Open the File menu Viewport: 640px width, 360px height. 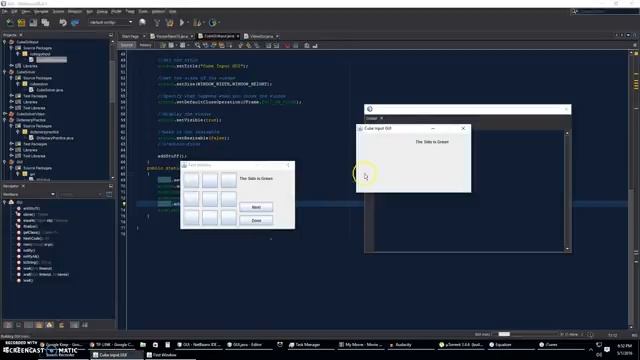point(4,11)
